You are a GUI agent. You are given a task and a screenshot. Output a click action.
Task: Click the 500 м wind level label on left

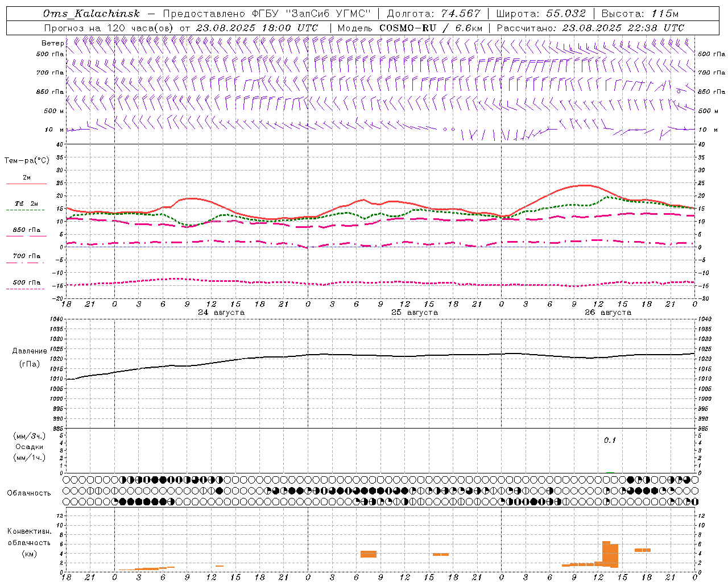[54, 111]
